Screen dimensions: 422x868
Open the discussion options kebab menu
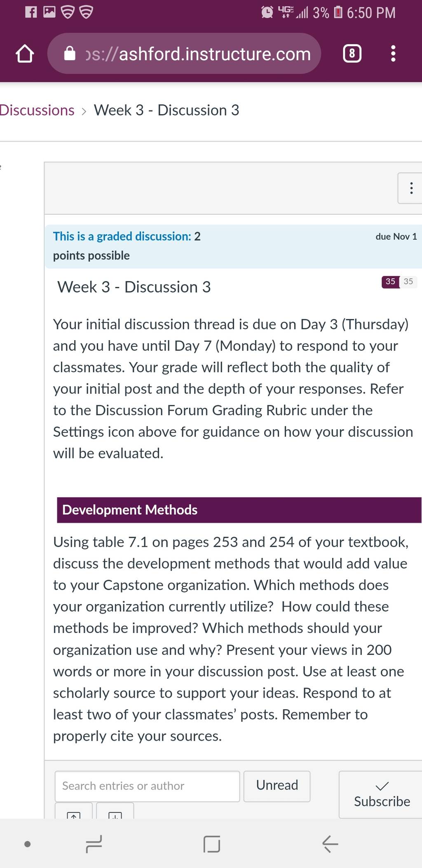(410, 188)
